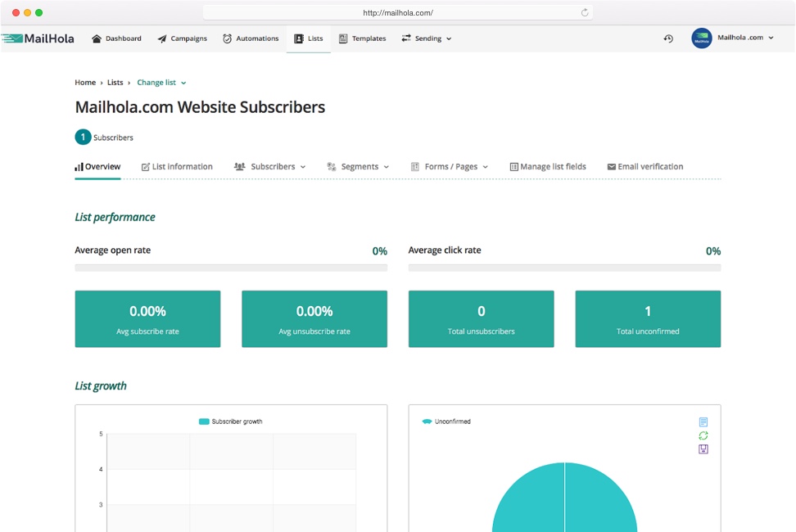Open Manage list fields tab
Viewport: 796px width, 532px height.
(548, 167)
